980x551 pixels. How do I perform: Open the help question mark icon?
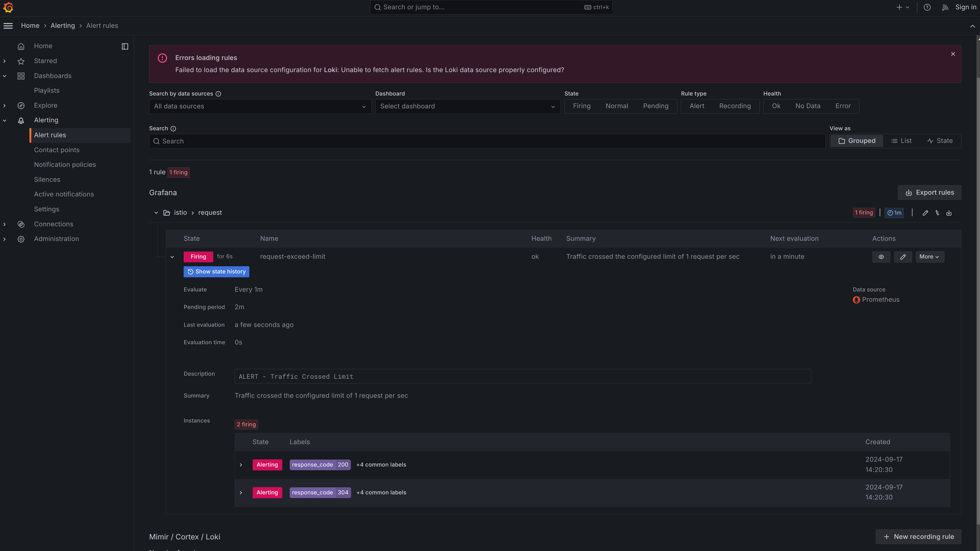(927, 7)
